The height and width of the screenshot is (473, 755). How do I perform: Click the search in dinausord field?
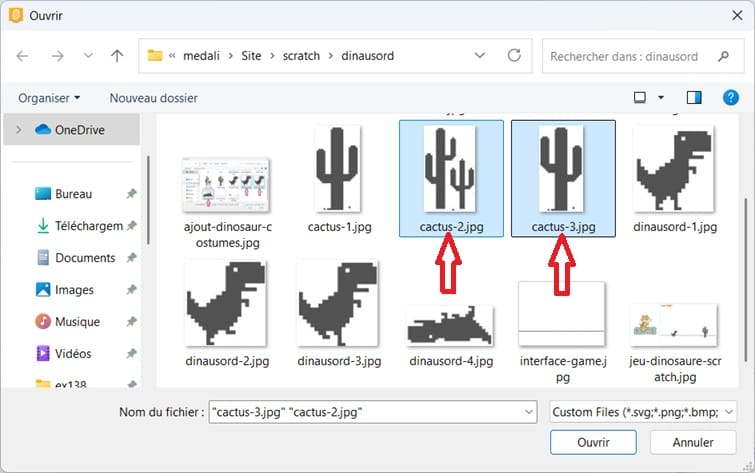pos(643,56)
